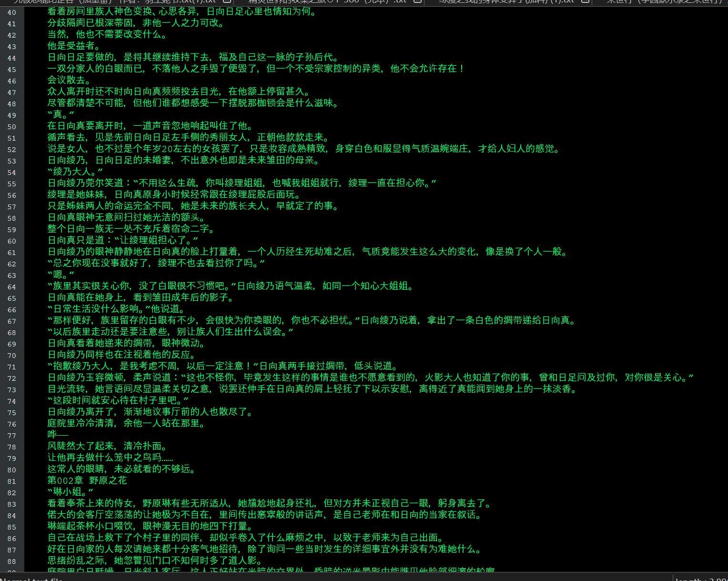Place cursor in the 第002章 野原之花 heading
Viewport: 728px width, 581px height.
coord(87,480)
